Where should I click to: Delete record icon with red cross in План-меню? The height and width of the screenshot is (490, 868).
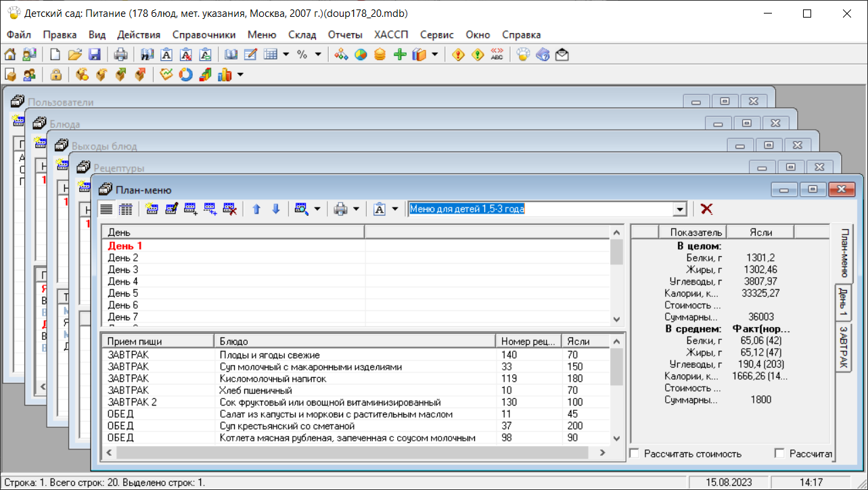click(x=230, y=210)
